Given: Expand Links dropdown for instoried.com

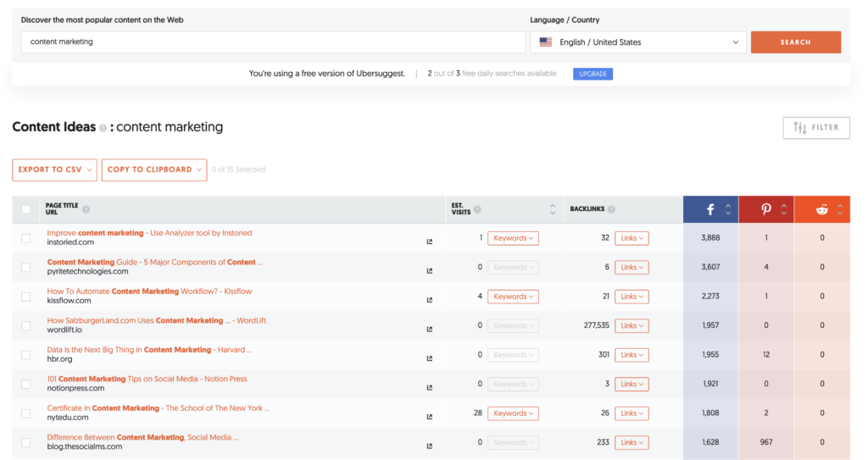Looking at the screenshot, I should click(632, 238).
